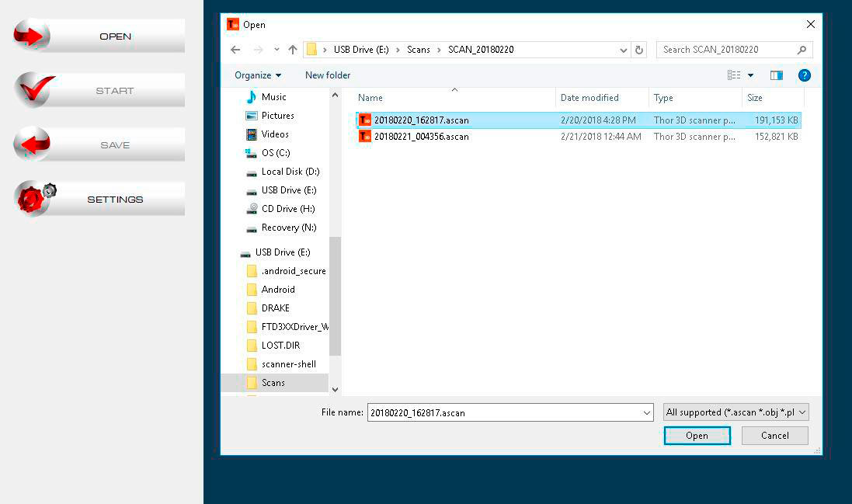Close the Open dialog window
Screen dimensions: 852x504
810,24
